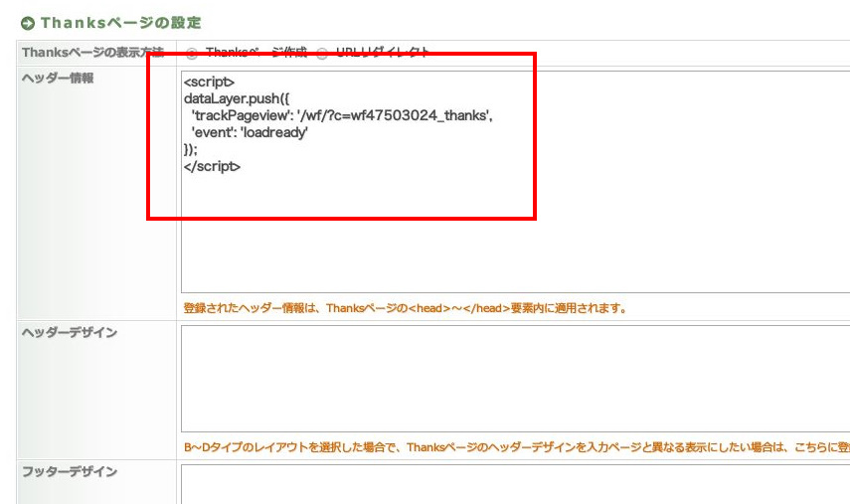Click the orange head-element help note
Screen dimensions: 850x504
tap(405, 308)
